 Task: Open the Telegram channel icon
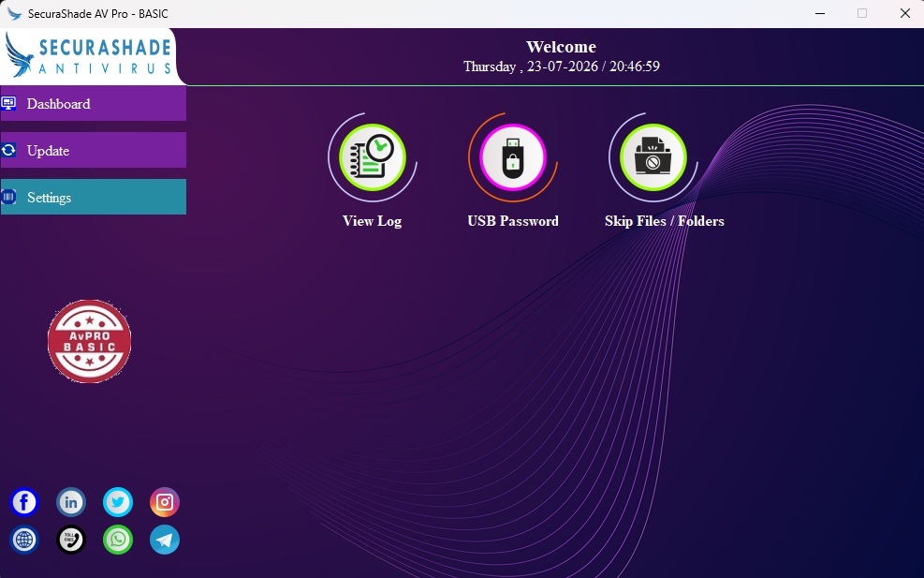(165, 540)
